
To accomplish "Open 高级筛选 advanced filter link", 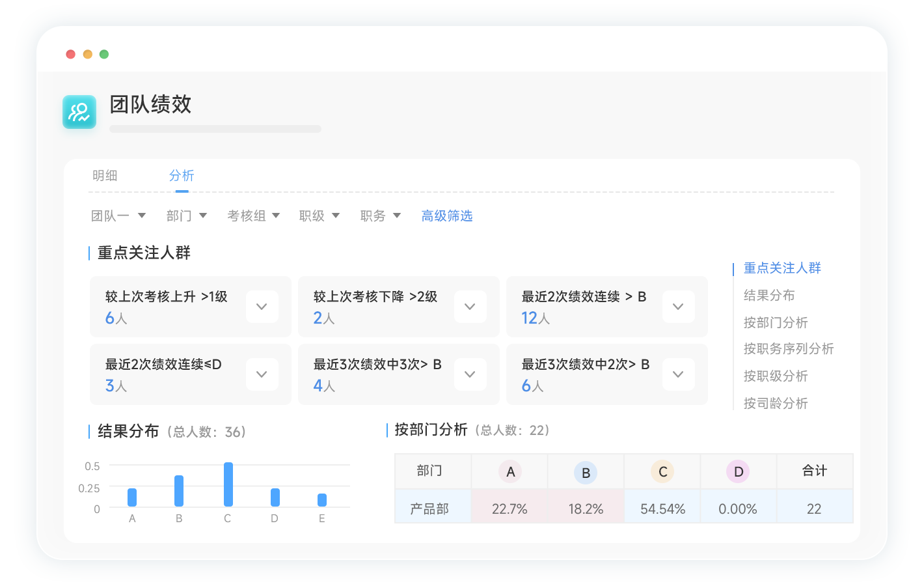I will pyautogui.click(x=446, y=216).
